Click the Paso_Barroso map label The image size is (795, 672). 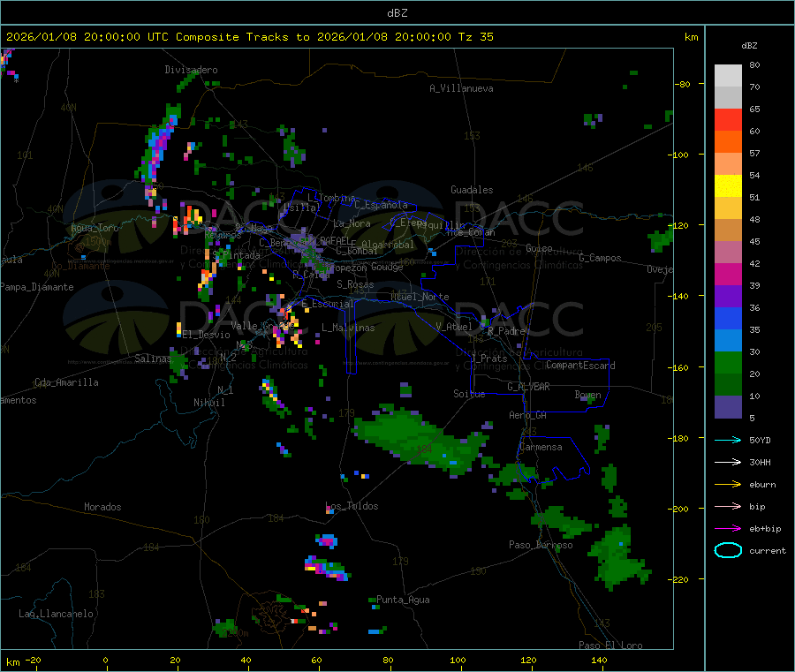(541, 545)
